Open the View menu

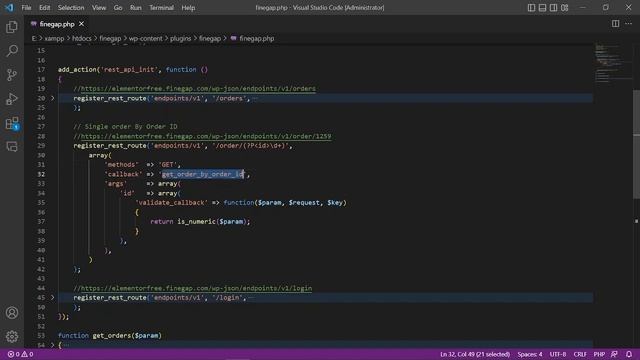click(x=99, y=8)
